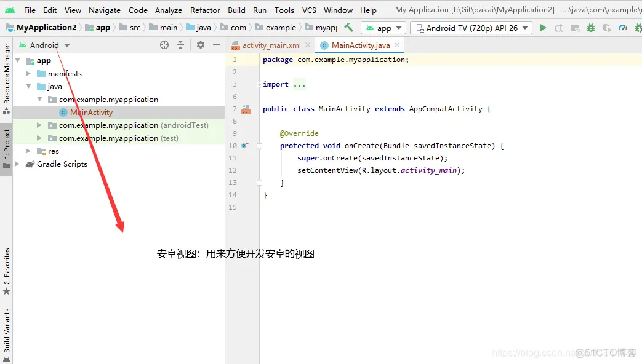Click the Android Studio logo icon
This screenshot has width=642, height=364.
(x=10, y=10)
